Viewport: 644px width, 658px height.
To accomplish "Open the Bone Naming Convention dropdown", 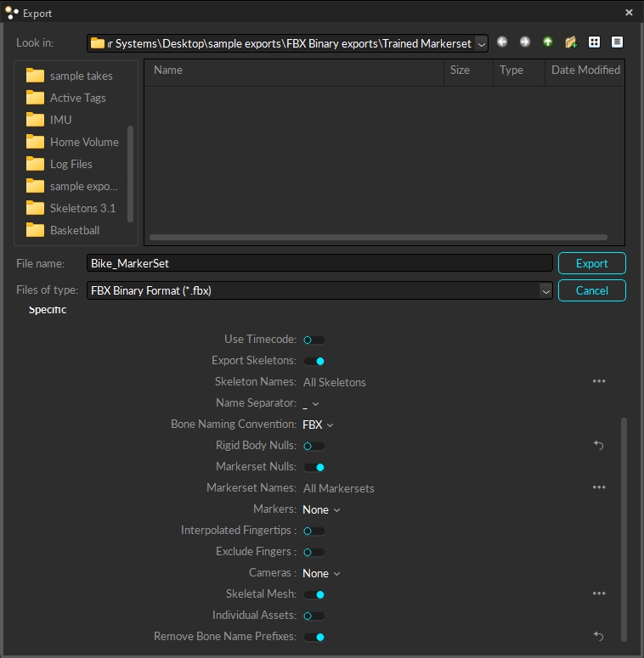I will (x=318, y=425).
